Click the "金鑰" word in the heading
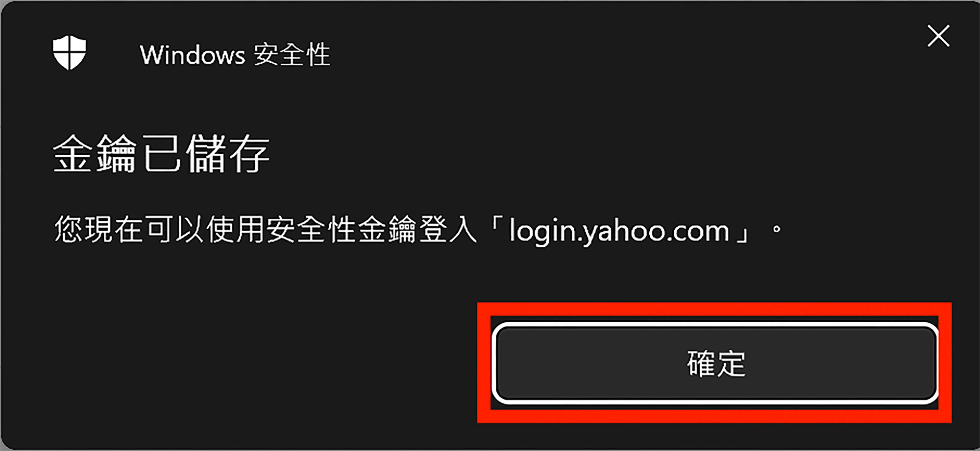The height and width of the screenshot is (451, 980). (x=95, y=154)
